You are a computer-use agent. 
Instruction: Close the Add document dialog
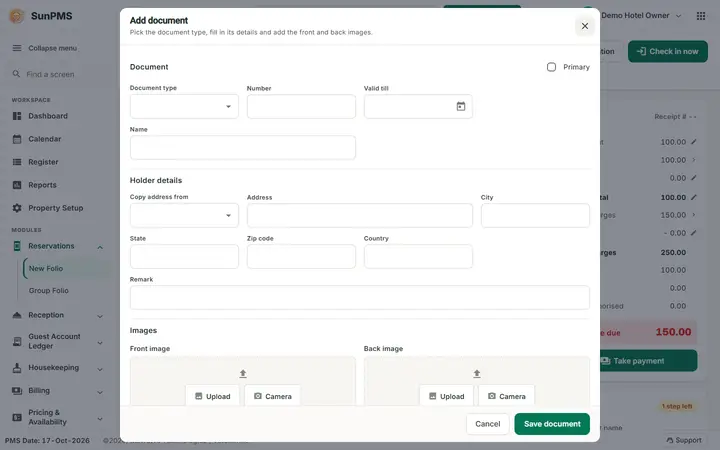click(x=585, y=26)
